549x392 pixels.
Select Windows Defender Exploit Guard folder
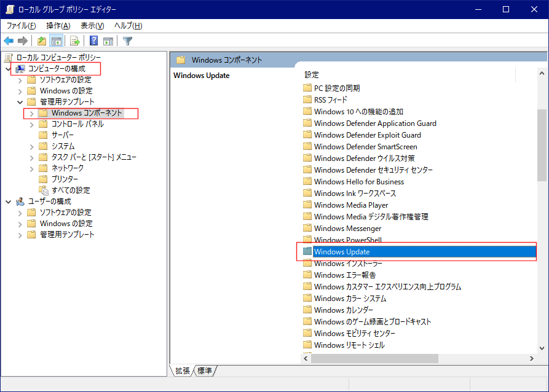(x=367, y=135)
